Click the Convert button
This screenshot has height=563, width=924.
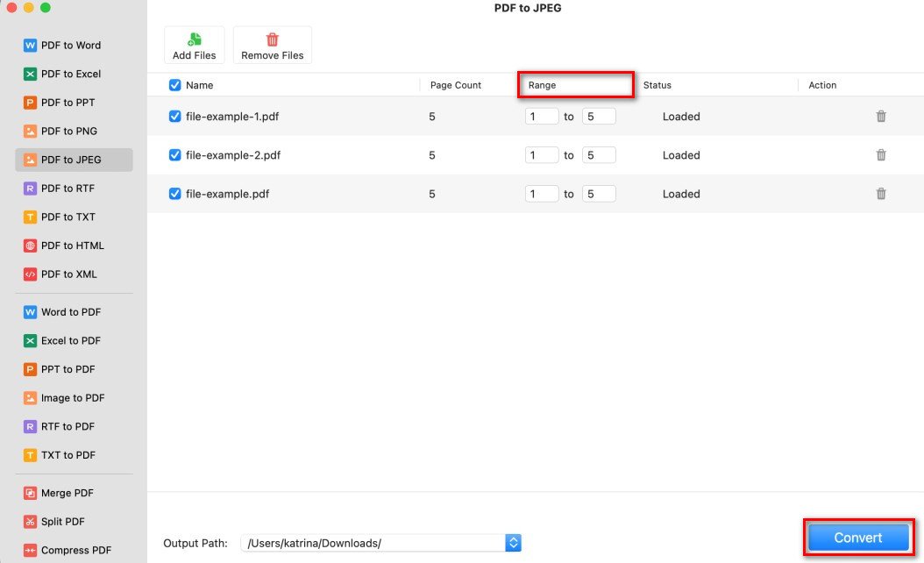tap(857, 538)
